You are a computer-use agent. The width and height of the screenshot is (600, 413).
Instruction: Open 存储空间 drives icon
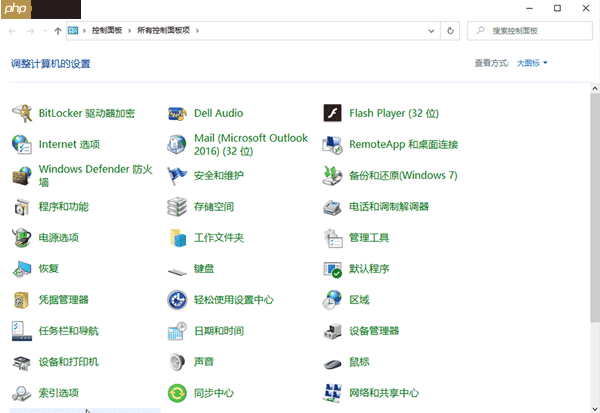(177, 207)
